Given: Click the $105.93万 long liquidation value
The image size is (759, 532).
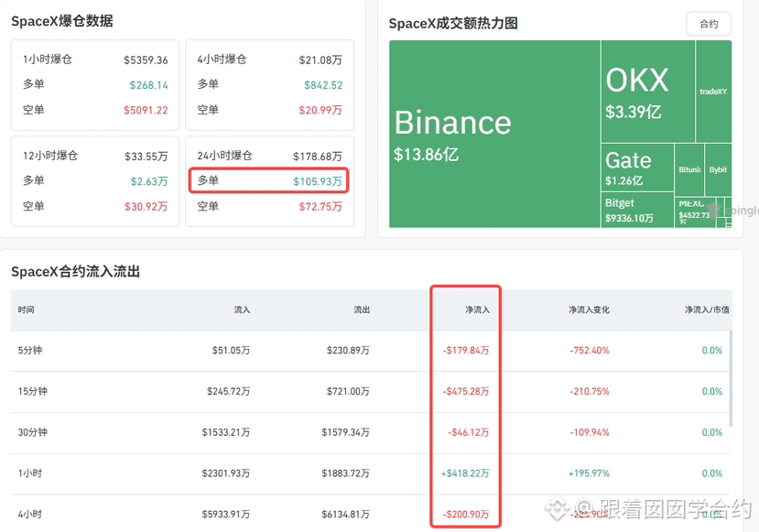Looking at the screenshot, I should click(x=318, y=181).
